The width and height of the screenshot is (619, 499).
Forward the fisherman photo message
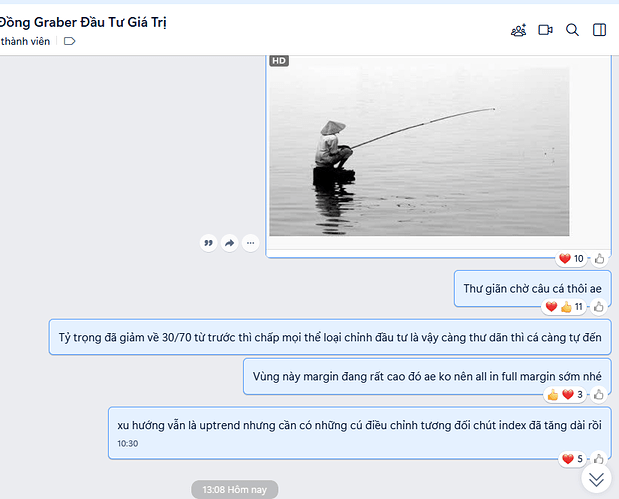click(x=229, y=242)
